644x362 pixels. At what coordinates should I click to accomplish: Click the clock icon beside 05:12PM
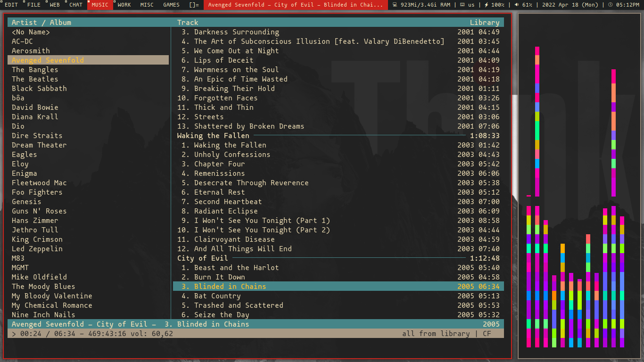click(x=611, y=5)
